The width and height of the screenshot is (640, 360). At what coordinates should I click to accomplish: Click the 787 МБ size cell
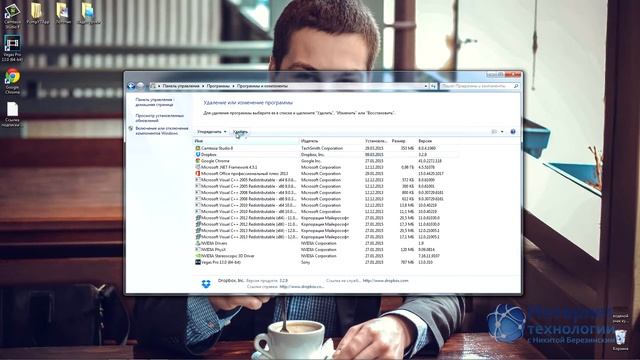click(407, 262)
